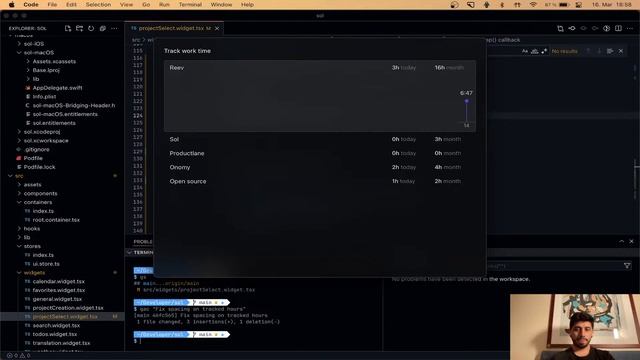Viewport: 640px width, 360px height.
Task: Close the bottom panel
Action: [631, 241]
